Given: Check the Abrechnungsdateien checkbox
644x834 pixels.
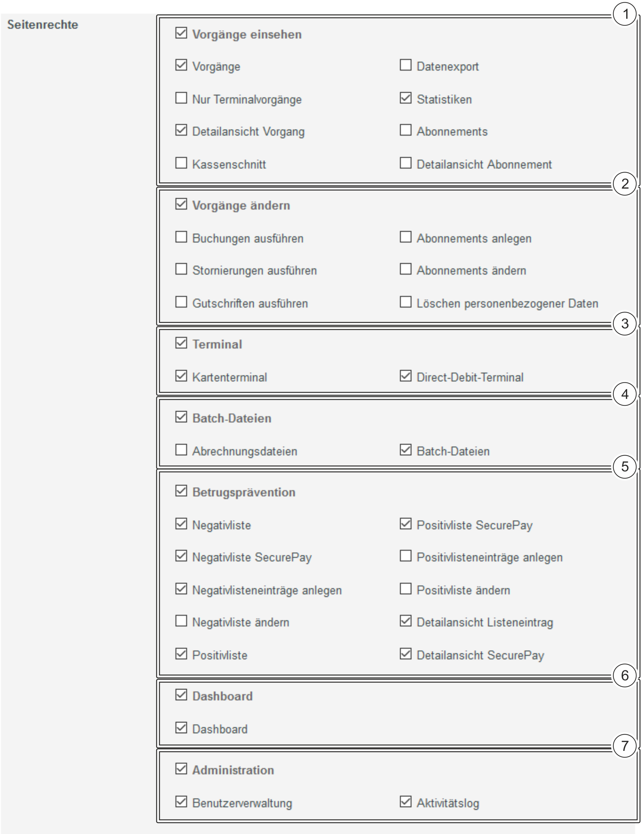Looking at the screenshot, I should point(181,450).
